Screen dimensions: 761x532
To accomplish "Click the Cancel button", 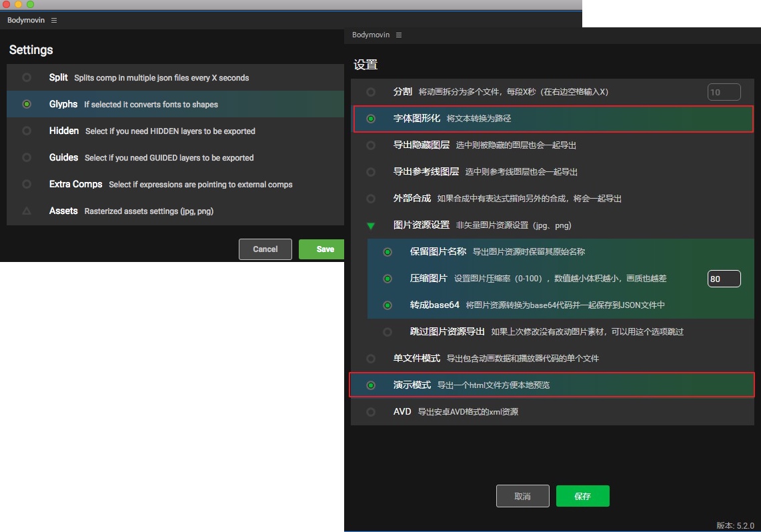I will click(x=265, y=249).
